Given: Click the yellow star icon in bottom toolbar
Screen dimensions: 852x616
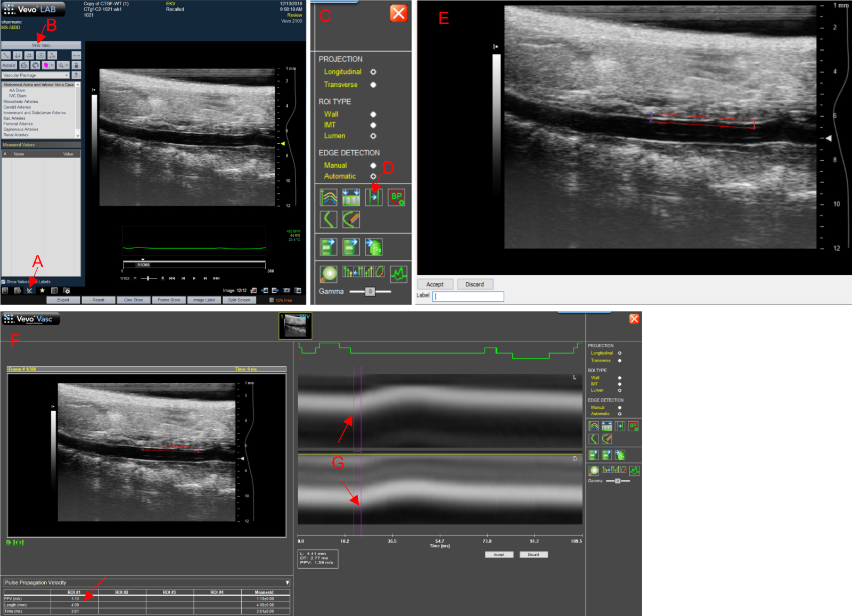Looking at the screenshot, I should coord(42,291).
